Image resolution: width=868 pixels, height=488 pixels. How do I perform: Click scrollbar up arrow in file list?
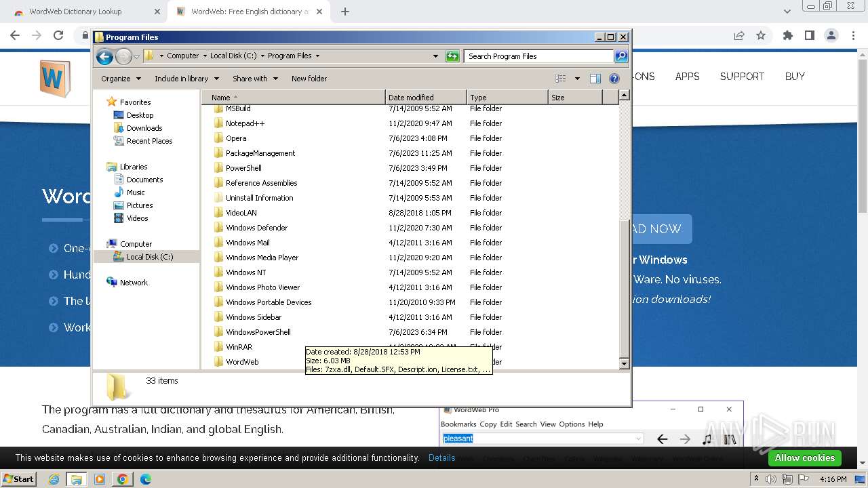click(x=625, y=96)
